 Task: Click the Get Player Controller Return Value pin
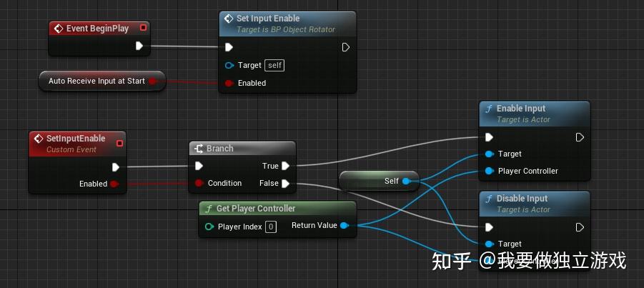point(345,225)
